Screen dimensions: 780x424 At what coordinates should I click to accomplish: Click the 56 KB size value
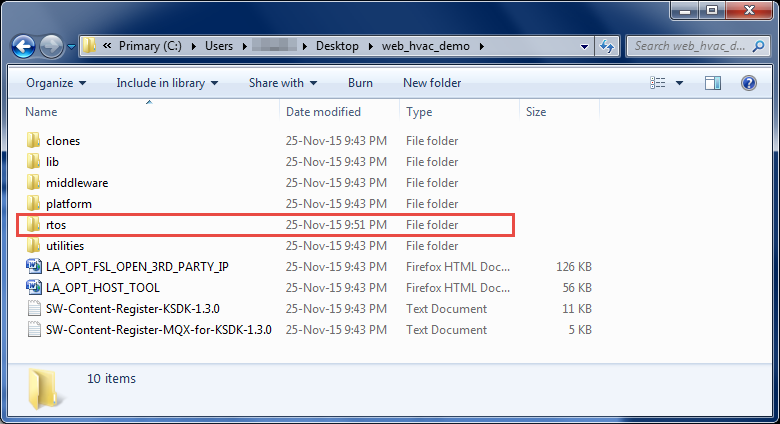coord(577,288)
